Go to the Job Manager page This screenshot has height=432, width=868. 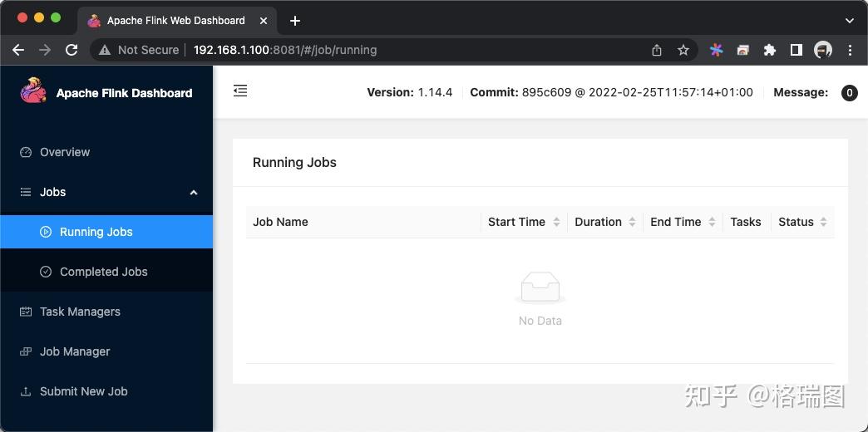[75, 351]
